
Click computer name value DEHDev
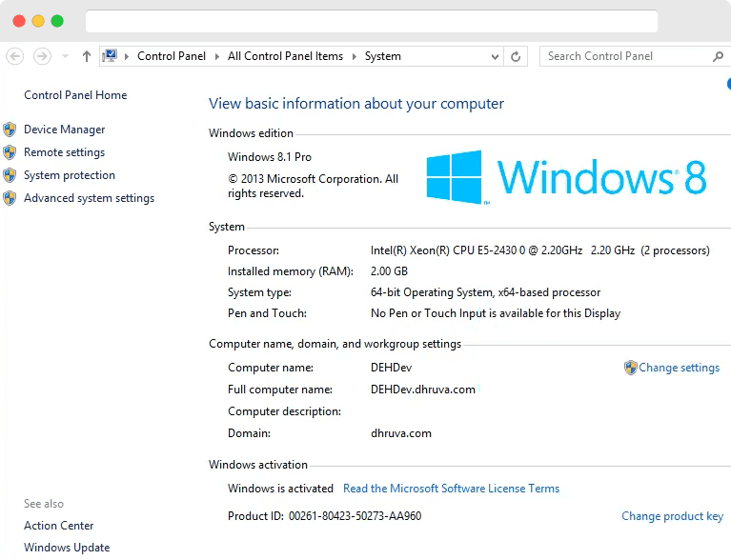click(391, 368)
